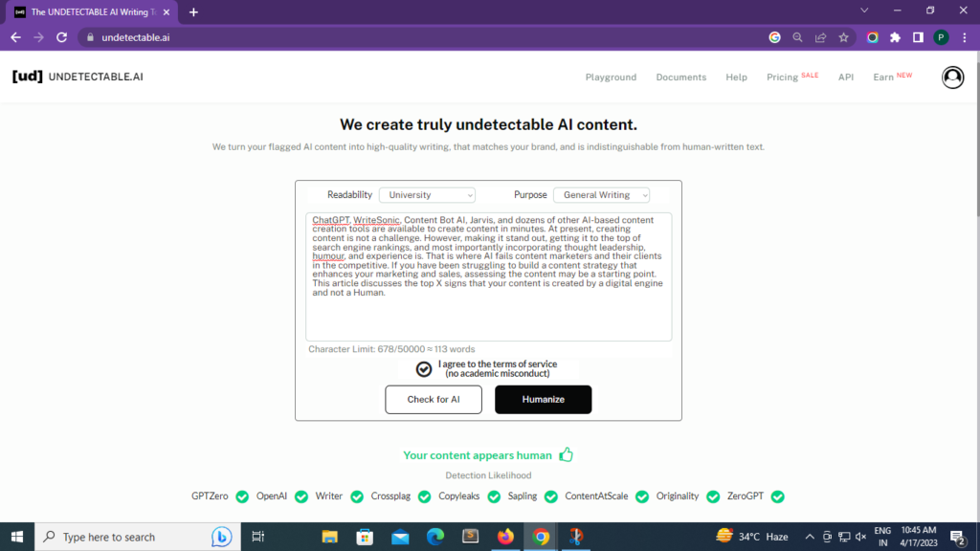Toggle the terms of service agreement checkbox
Image resolution: width=980 pixels, height=551 pixels.
point(424,369)
